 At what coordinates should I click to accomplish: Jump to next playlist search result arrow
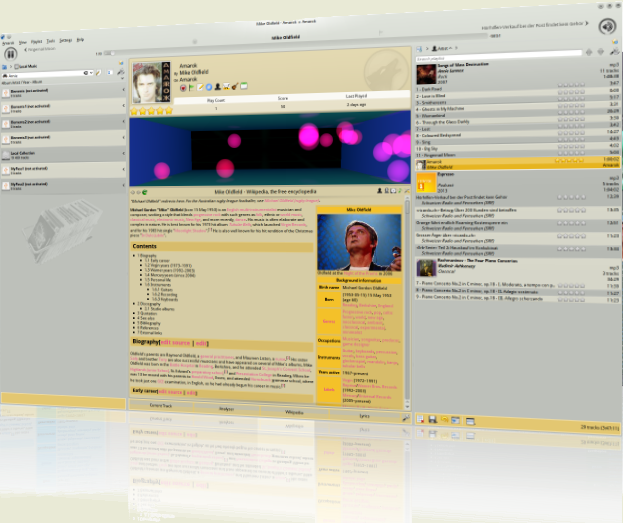[x=601, y=52]
